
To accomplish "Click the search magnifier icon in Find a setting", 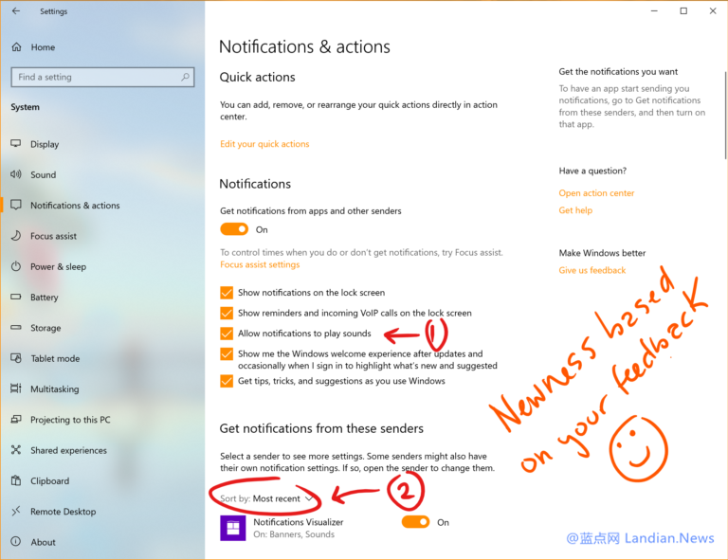I will tap(186, 78).
